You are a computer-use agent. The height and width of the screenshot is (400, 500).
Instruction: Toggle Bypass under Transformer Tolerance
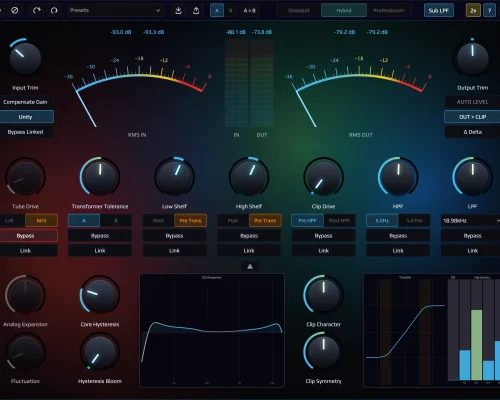click(x=100, y=236)
